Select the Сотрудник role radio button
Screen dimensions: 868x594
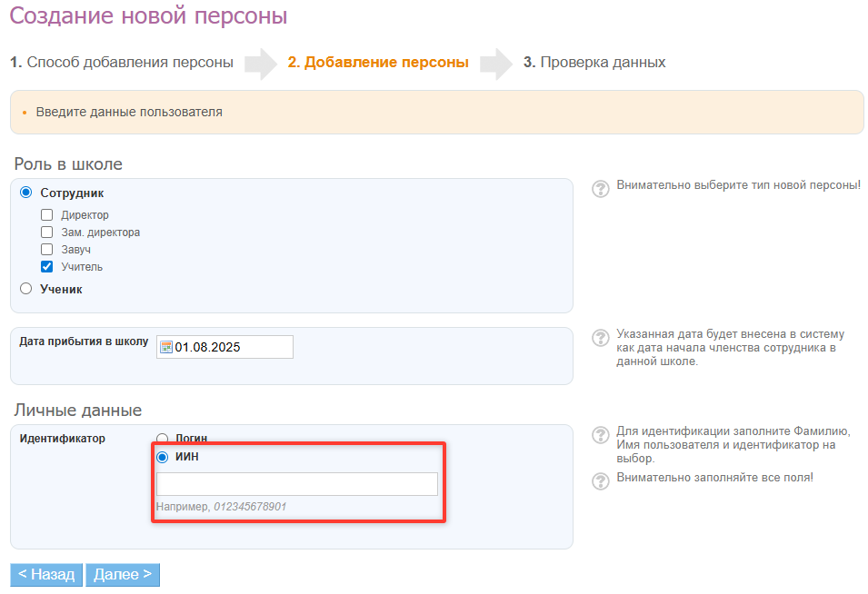point(25,193)
